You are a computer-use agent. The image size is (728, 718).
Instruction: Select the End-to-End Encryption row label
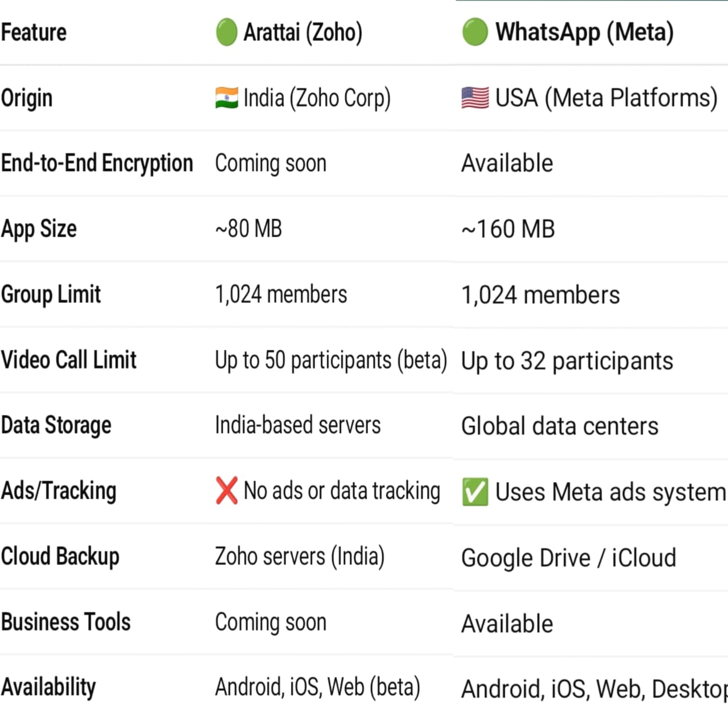tap(97, 163)
